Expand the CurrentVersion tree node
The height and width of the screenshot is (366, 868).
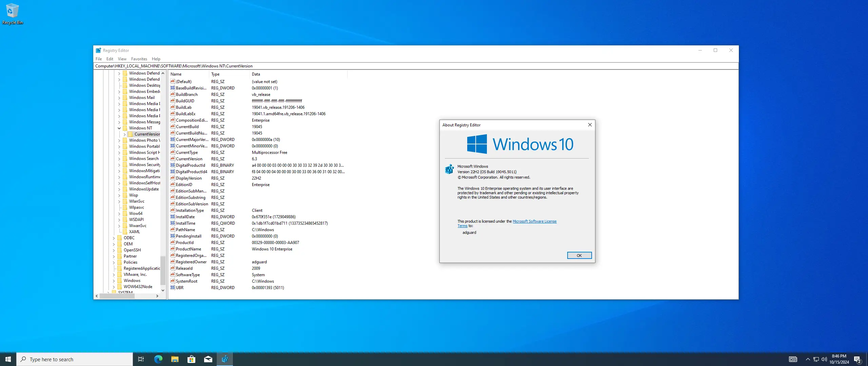click(124, 134)
